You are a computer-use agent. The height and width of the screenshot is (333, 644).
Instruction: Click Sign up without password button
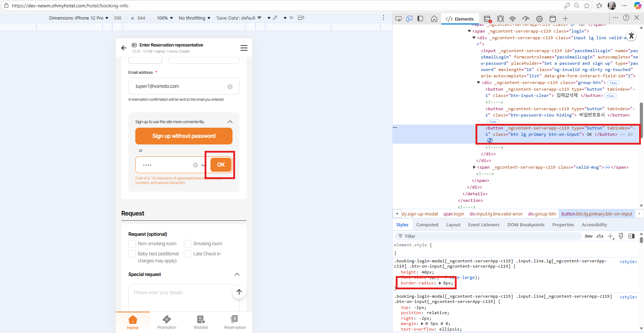pos(184,136)
